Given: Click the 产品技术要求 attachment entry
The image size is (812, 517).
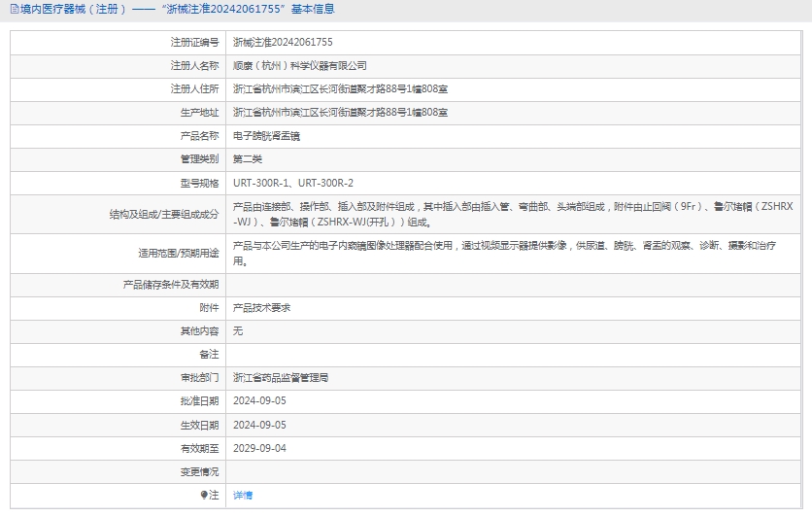Looking at the screenshot, I should coord(261,307).
